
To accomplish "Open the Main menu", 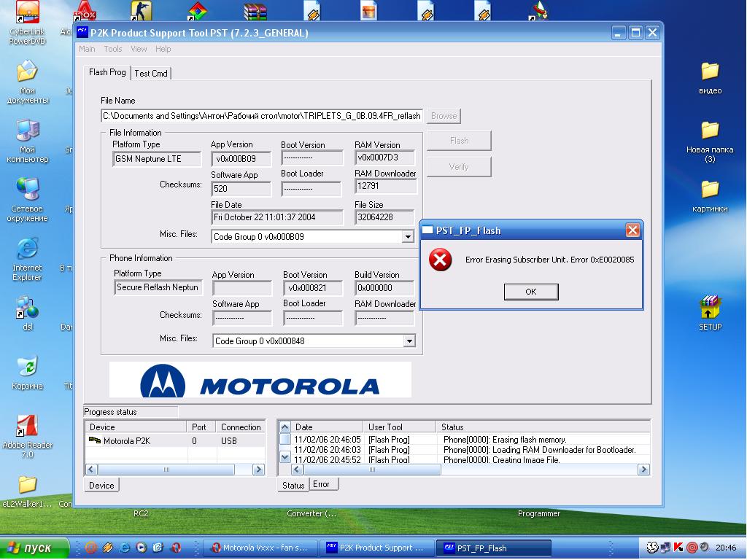I will (87, 49).
